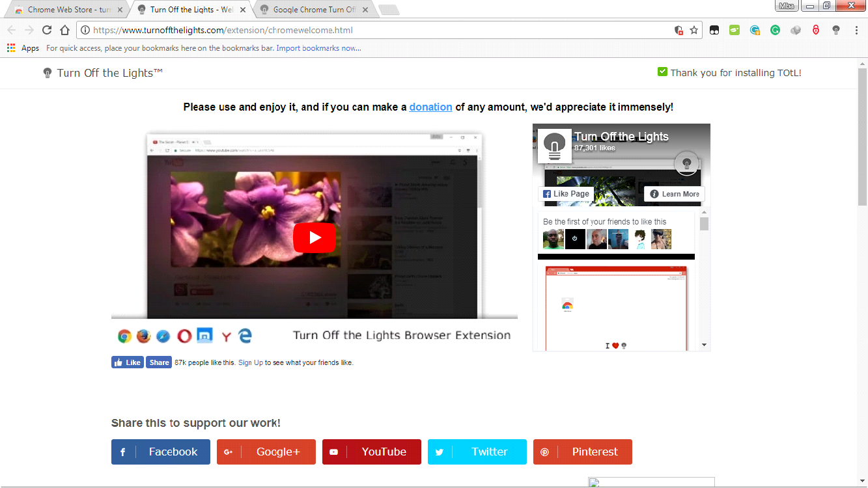Click the browser back arrow
Viewport: 868px width, 488px height.
point(11,30)
